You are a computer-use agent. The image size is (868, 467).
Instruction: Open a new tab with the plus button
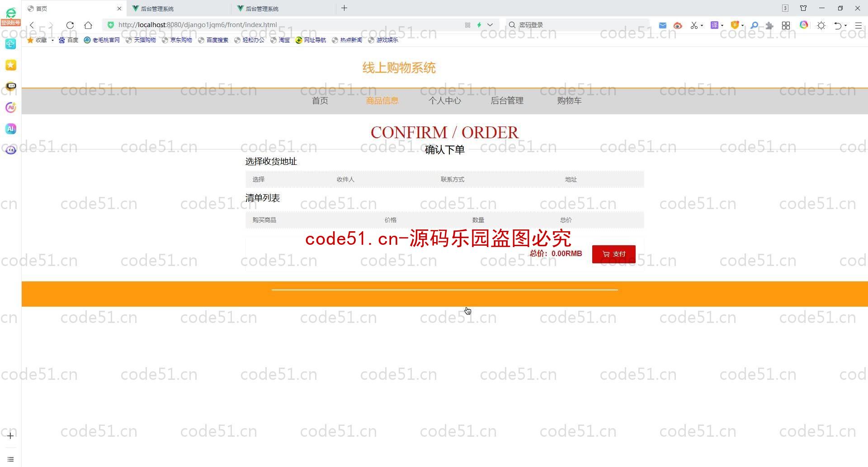pos(344,8)
